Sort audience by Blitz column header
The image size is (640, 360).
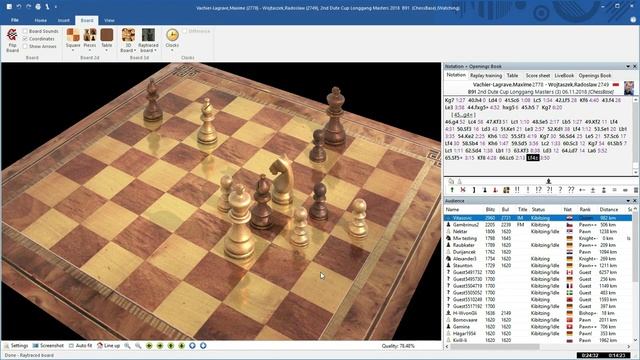tap(490, 209)
